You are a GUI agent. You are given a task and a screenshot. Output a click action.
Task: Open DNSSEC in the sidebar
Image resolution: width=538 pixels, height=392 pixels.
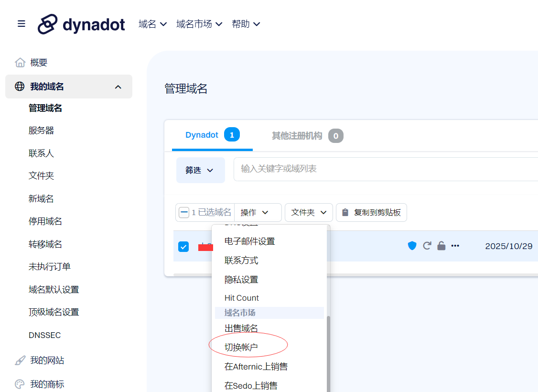click(x=44, y=335)
